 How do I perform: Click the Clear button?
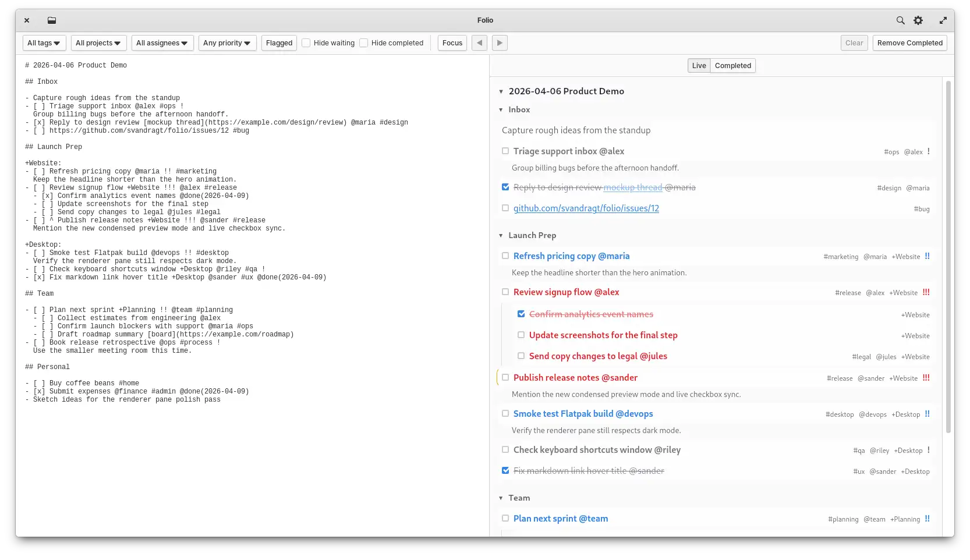coord(854,43)
